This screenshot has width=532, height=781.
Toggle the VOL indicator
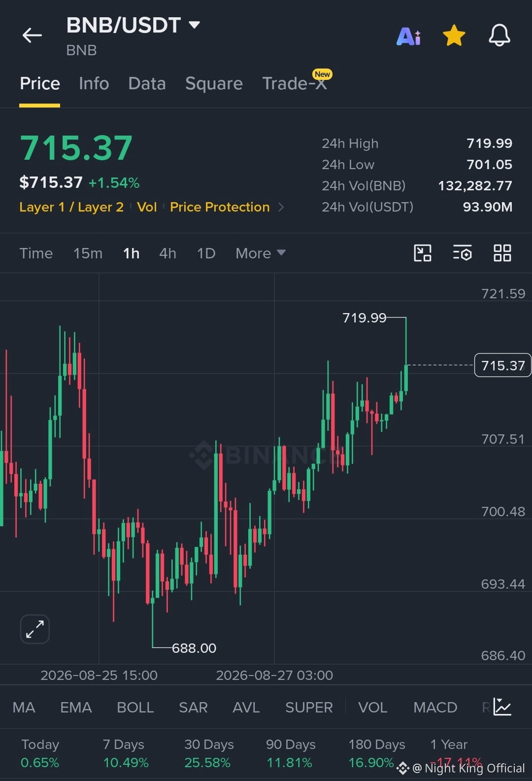coord(372,708)
